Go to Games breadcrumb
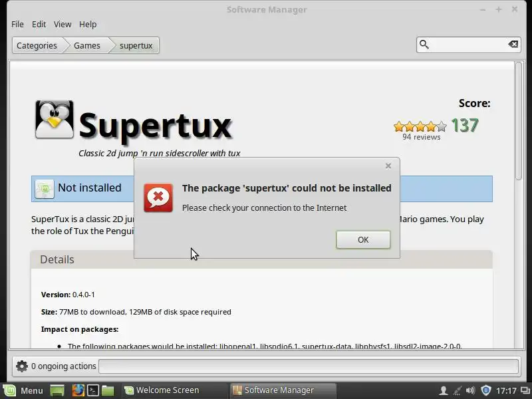The image size is (532, 399). point(87,45)
